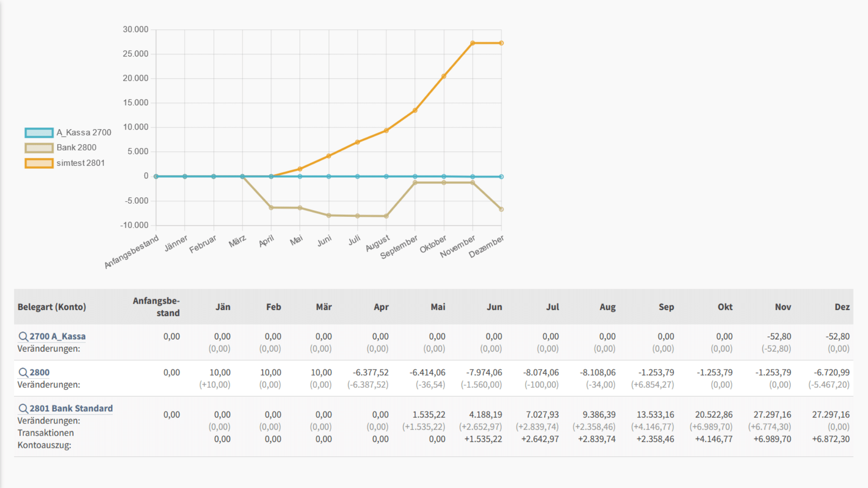Toggle A_Kassa 2700 legend swatch
868x488 pixels.
click(x=39, y=133)
